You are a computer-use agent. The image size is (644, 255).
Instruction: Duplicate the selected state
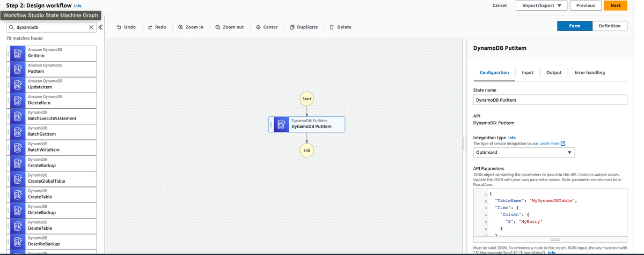303,27
